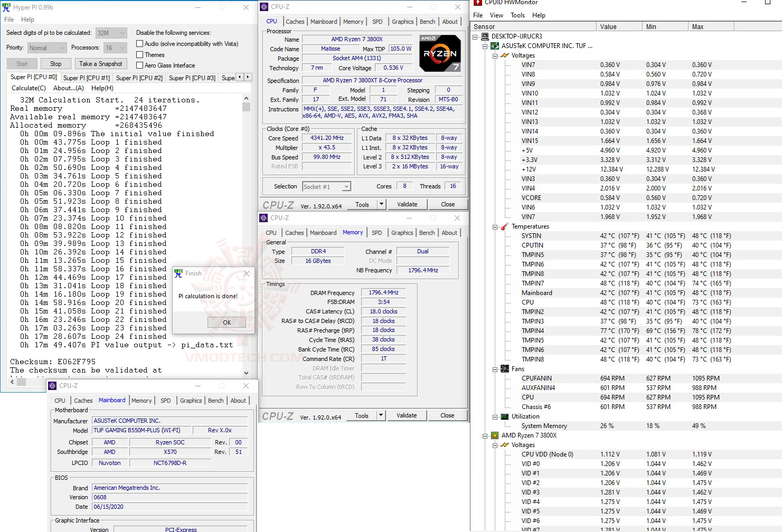The height and width of the screenshot is (532, 782).
Task: Click the chip icon beside AMD Ryzen 7 3800X
Action: pos(495,435)
